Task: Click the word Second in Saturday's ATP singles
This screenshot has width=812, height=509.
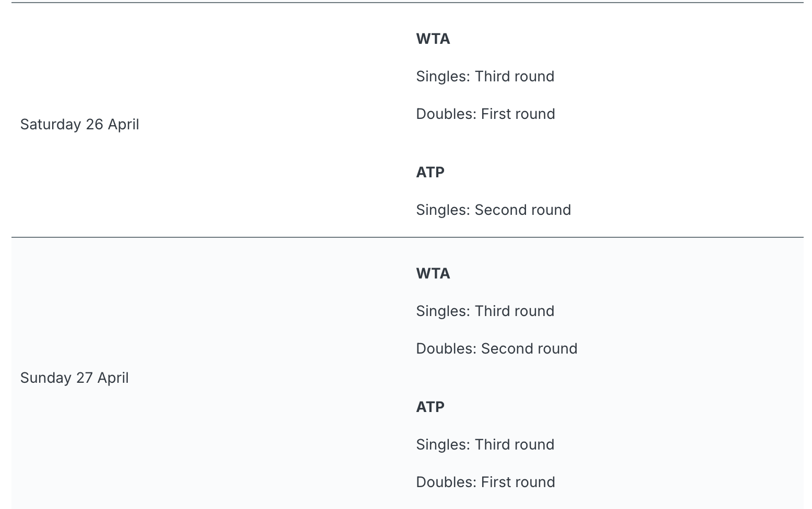Action: [498, 210]
